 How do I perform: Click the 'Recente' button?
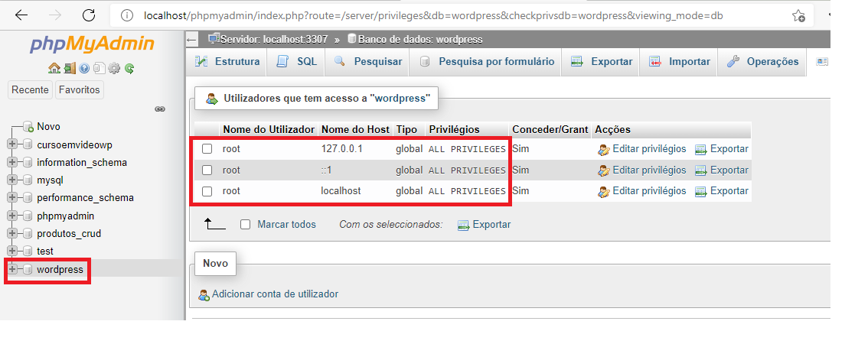[31, 89]
